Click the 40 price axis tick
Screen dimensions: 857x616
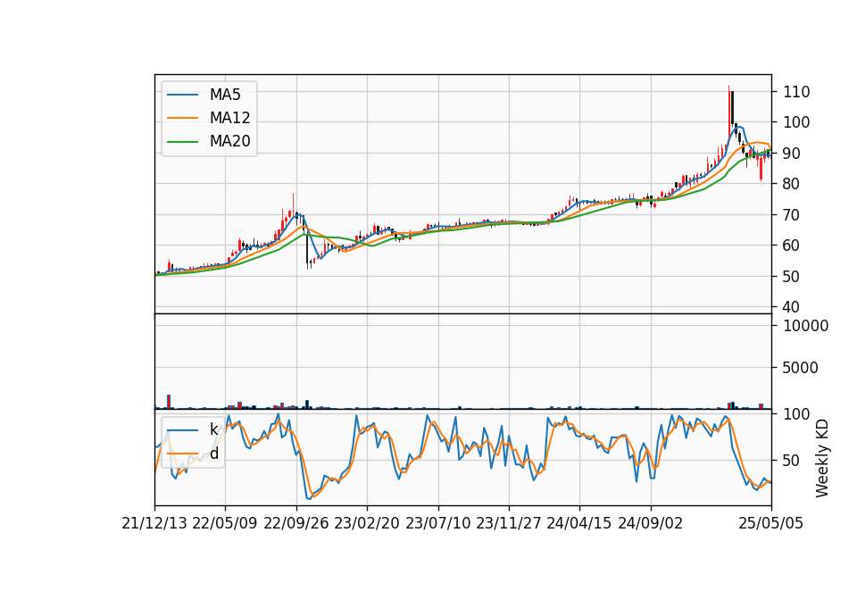click(x=792, y=307)
